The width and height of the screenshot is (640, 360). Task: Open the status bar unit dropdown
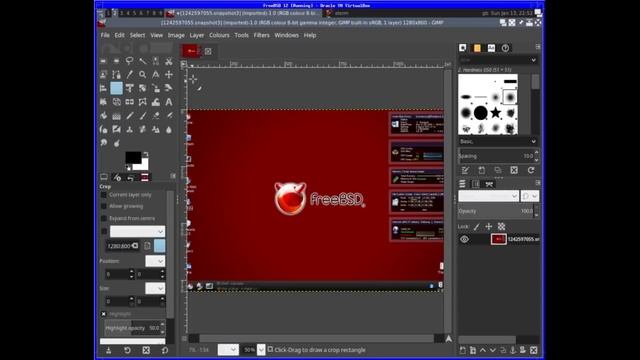[228, 350]
